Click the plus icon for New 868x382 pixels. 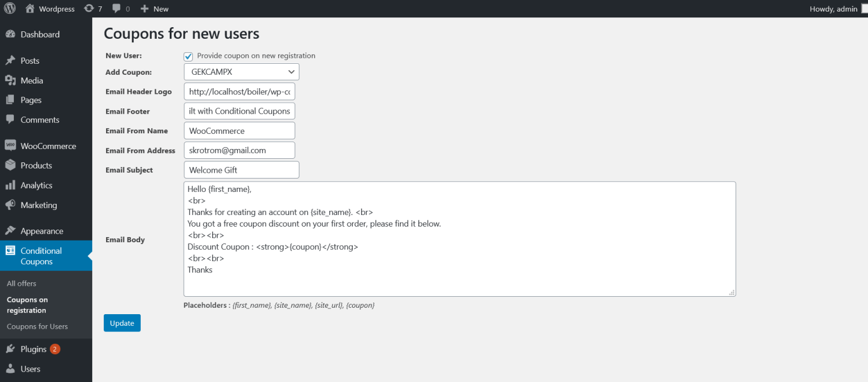145,9
